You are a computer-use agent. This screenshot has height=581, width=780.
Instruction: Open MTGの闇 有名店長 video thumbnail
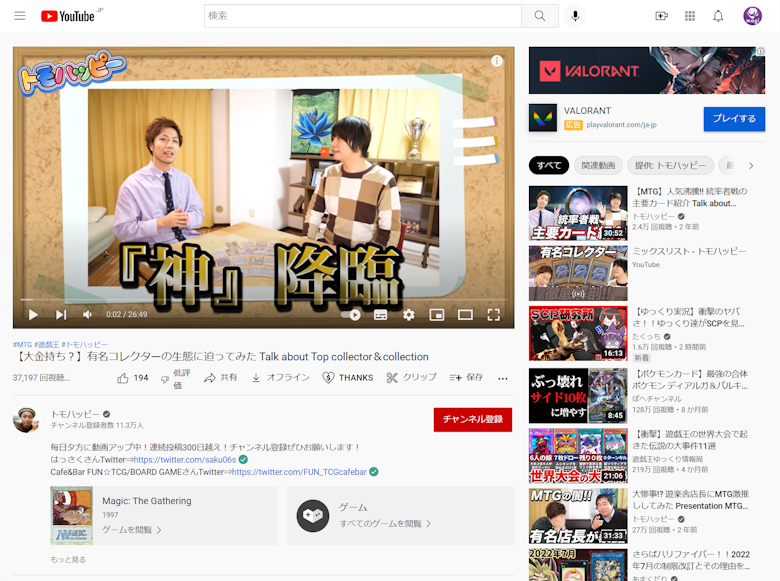pyautogui.click(x=578, y=516)
